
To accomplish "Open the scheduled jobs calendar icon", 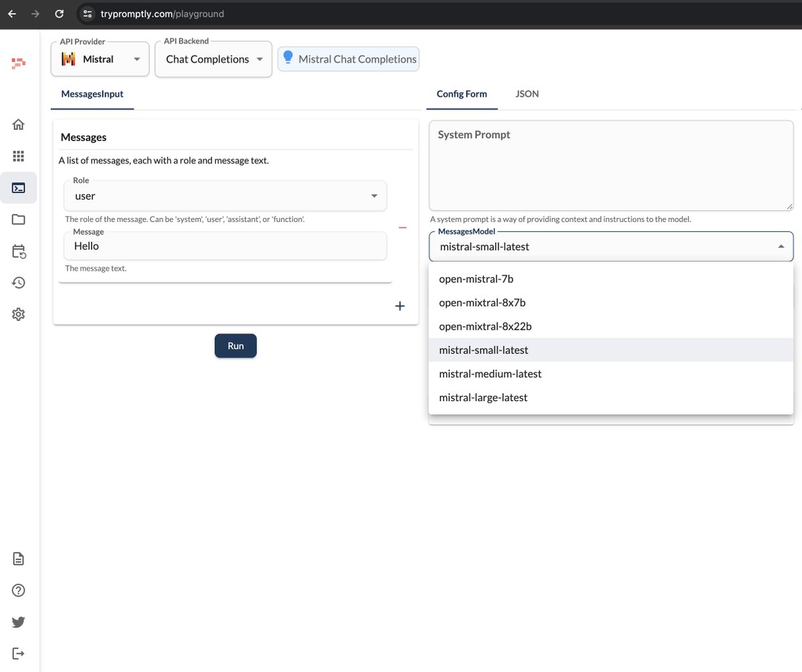I will click(x=19, y=251).
